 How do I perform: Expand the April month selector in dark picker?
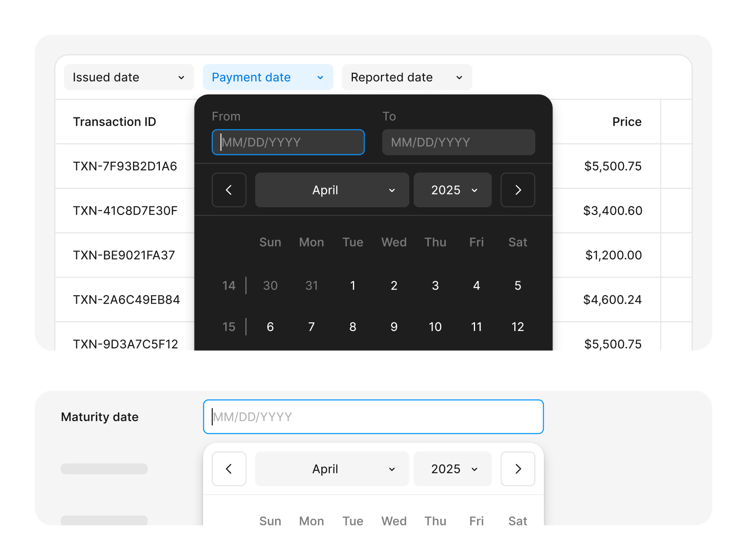(332, 190)
